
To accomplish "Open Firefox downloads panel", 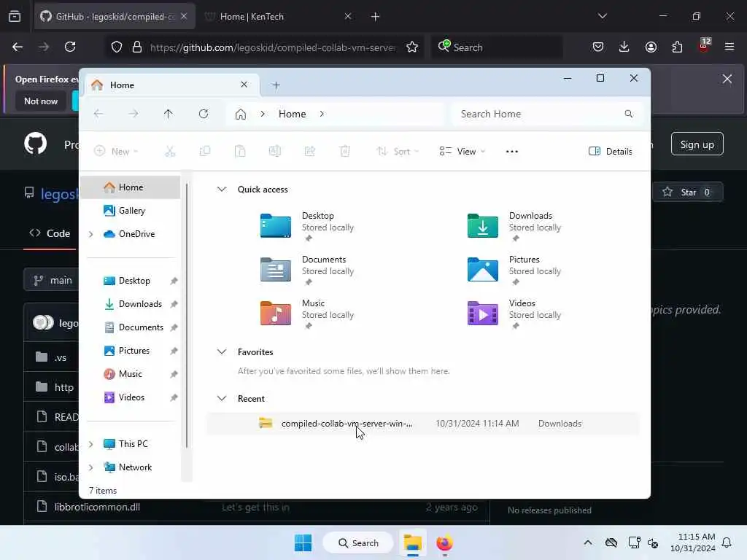I will click(x=624, y=47).
